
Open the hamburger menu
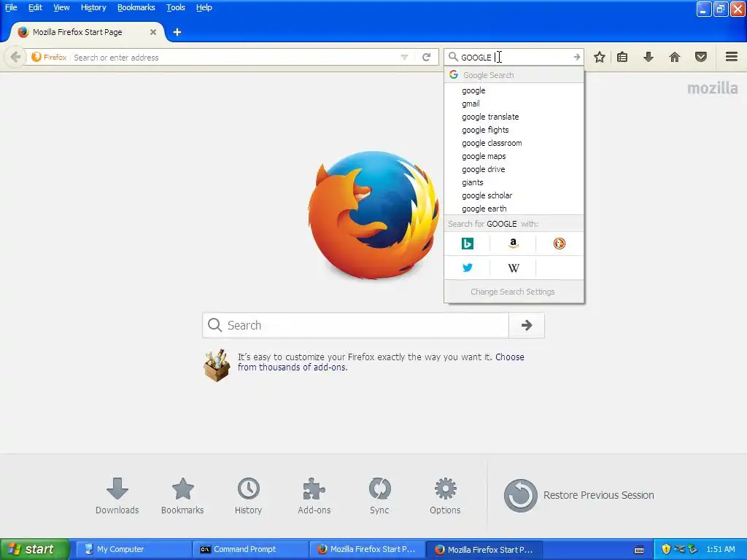click(732, 57)
